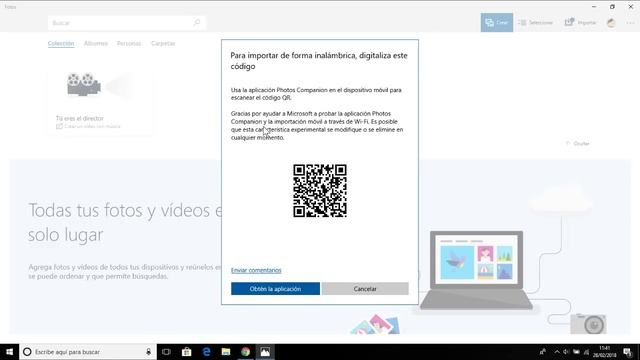Click the Seleccionar toolbar button
The width and height of the screenshot is (640, 360).
(535, 22)
